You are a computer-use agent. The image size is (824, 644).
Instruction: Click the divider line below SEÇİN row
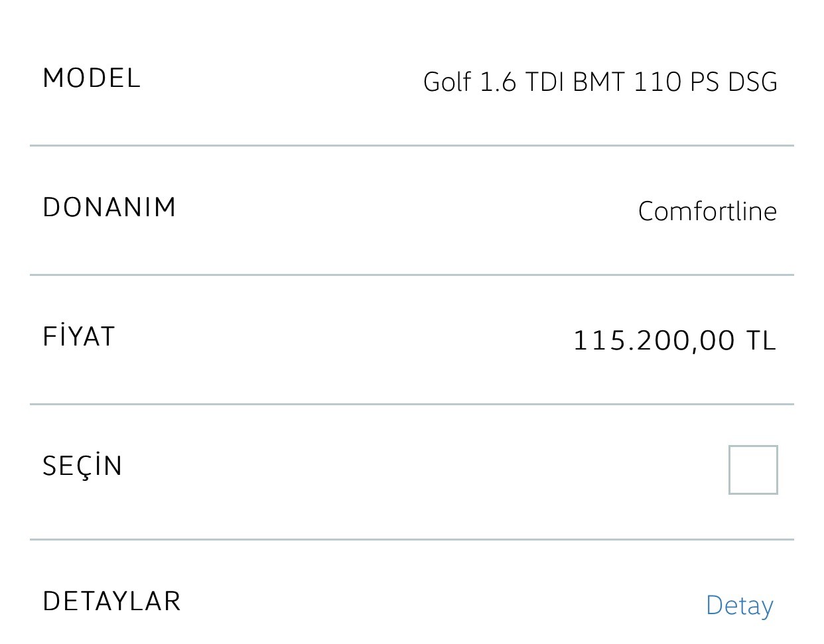(x=412, y=540)
